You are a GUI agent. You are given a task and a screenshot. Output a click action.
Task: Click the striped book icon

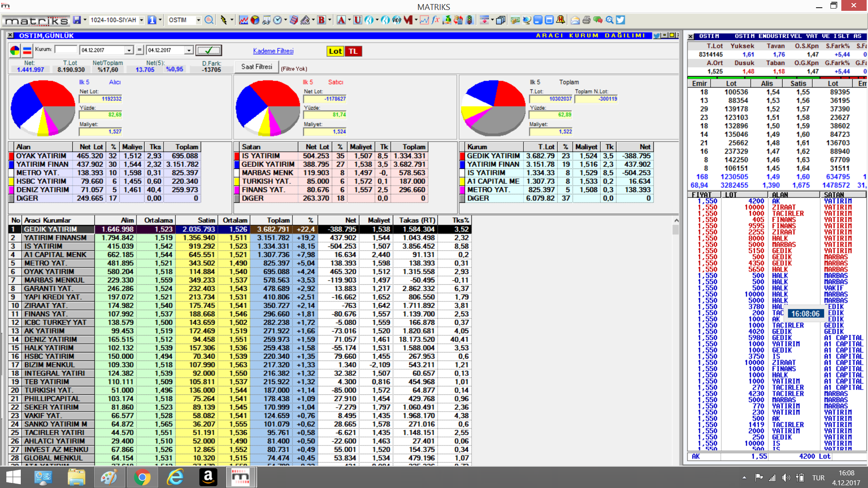point(294,20)
